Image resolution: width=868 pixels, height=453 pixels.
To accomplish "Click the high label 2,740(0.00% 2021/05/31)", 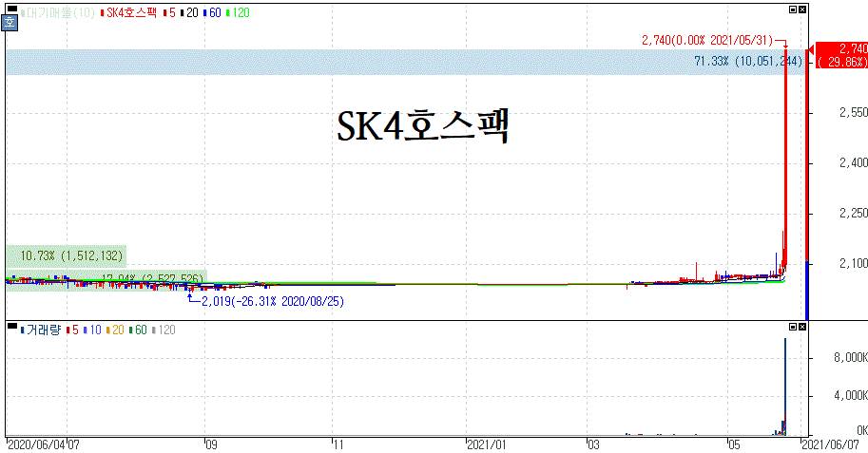I will (x=707, y=40).
